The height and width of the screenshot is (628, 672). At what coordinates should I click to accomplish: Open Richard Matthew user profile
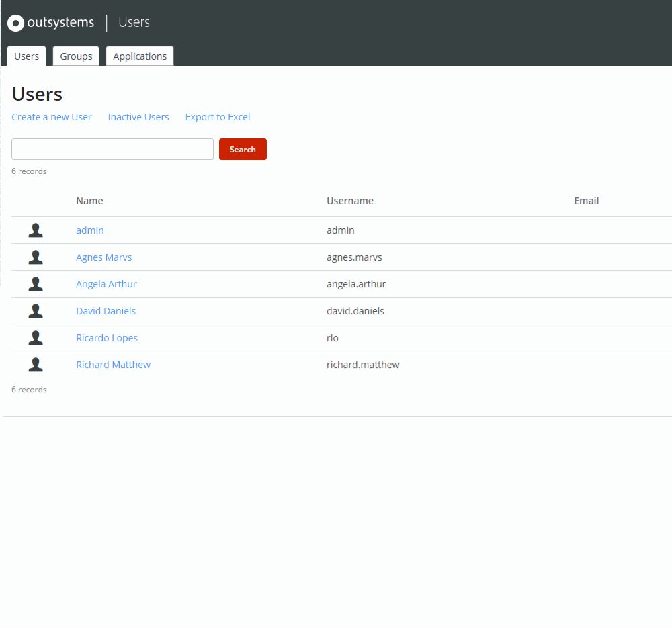pos(113,364)
